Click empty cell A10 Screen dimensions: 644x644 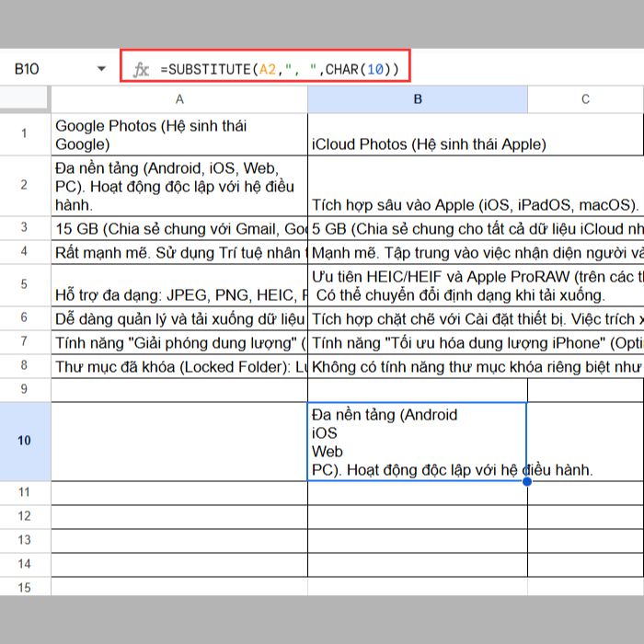coord(179,442)
